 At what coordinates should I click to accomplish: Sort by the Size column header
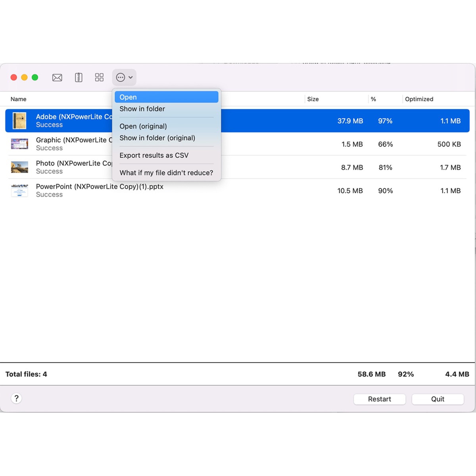pos(313,99)
